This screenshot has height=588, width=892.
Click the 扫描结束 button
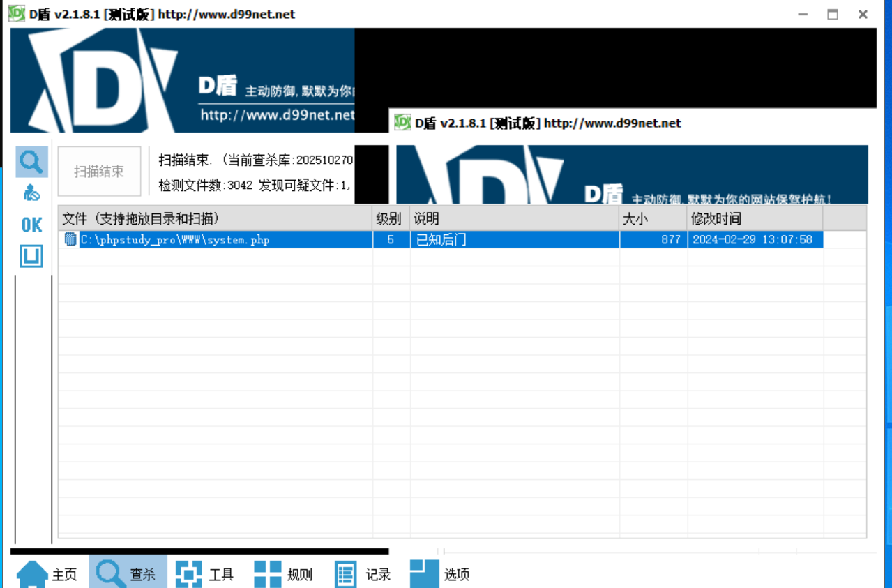(x=99, y=171)
